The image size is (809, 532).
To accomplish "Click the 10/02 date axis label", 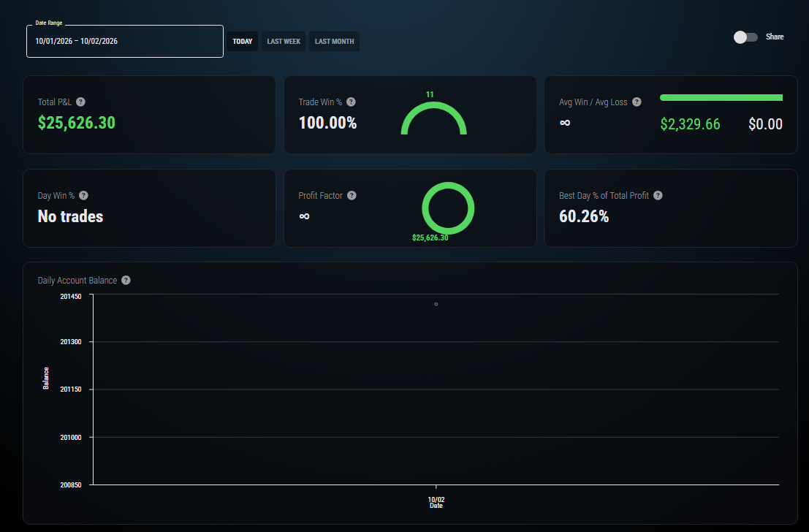I will coord(436,500).
